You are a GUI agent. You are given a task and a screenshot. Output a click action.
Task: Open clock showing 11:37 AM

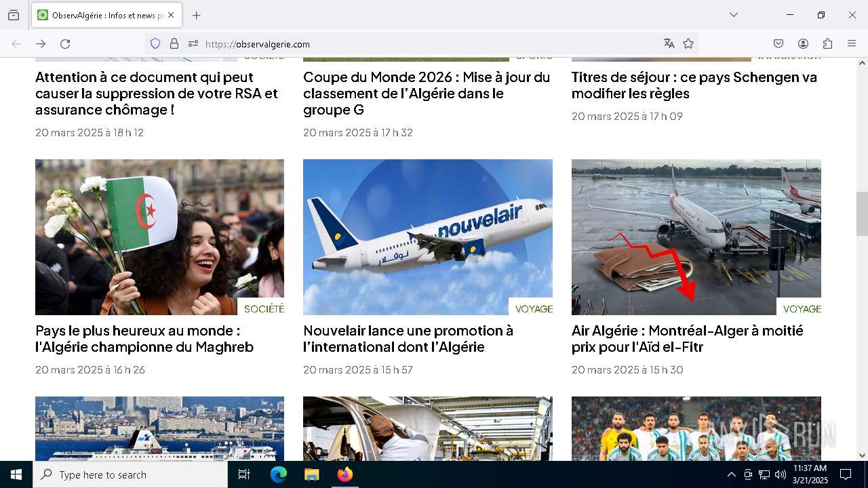click(x=810, y=474)
